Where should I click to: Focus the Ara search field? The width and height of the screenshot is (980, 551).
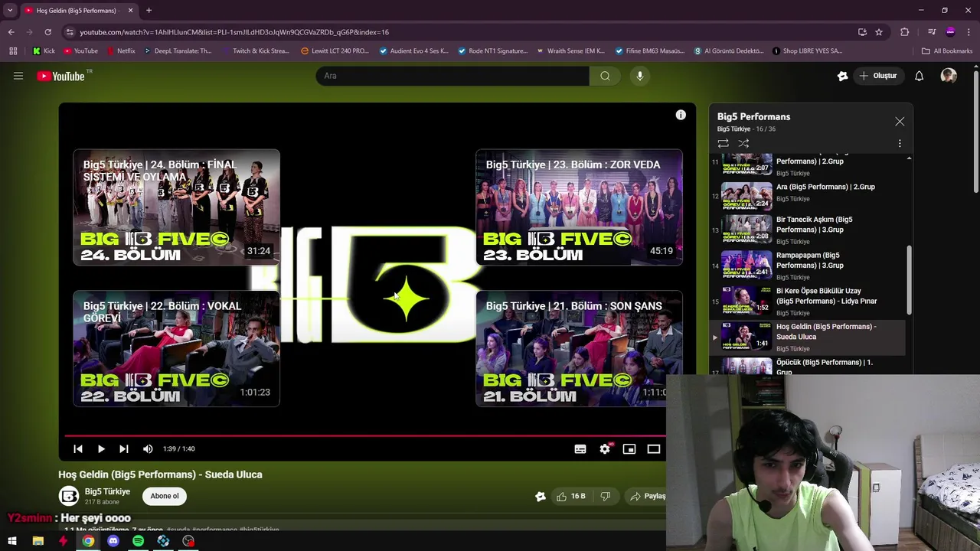[452, 76]
